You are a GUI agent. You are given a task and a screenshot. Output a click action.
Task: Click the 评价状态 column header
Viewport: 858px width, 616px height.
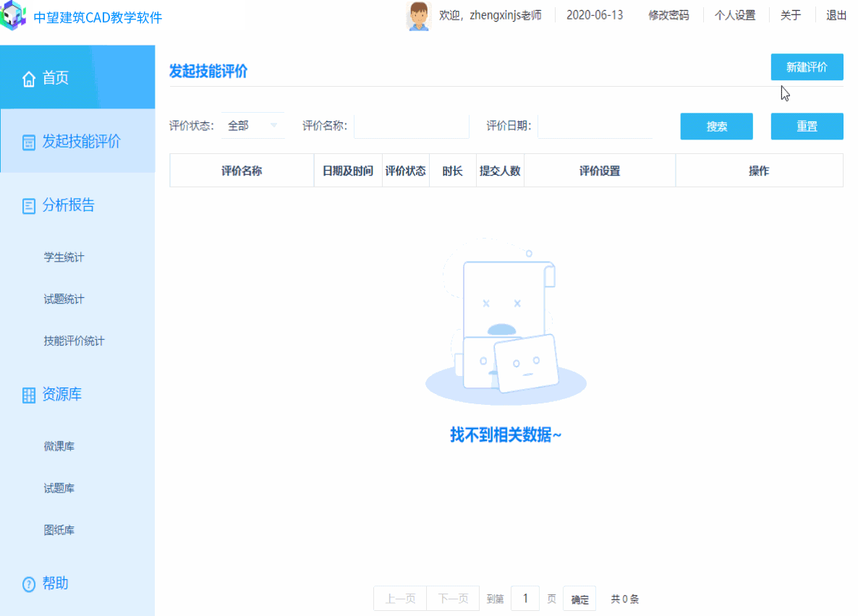405,171
